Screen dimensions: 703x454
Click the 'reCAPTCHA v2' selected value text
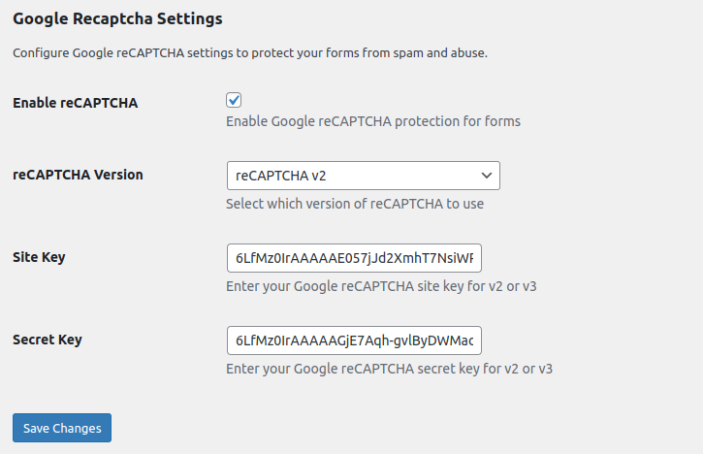(281, 175)
